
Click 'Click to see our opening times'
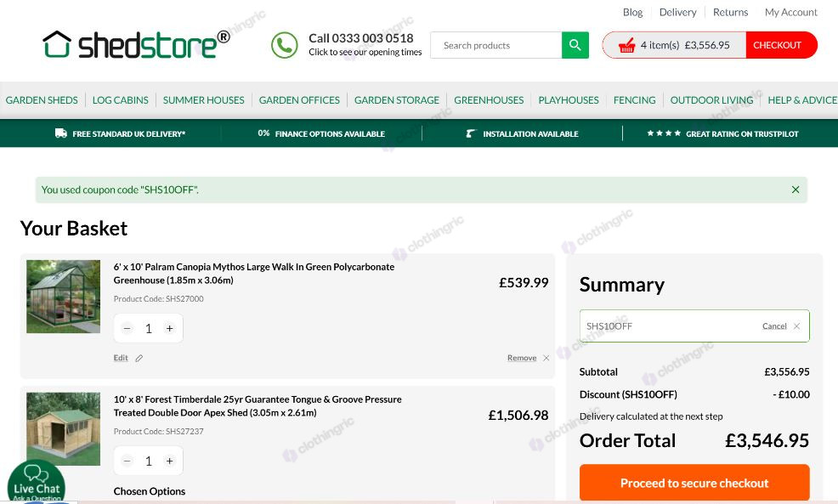click(x=365, y=52)
